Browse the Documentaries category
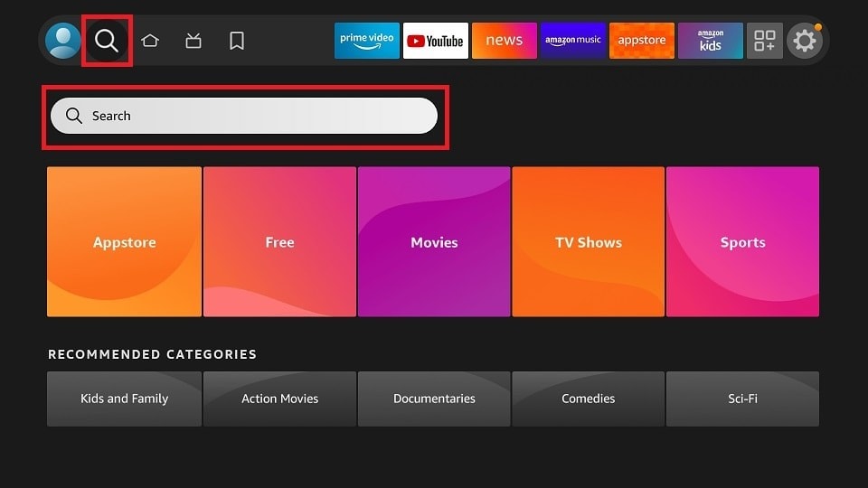This screenshot has width=868, height=488. pyautogui.click(x=434, y=399)
